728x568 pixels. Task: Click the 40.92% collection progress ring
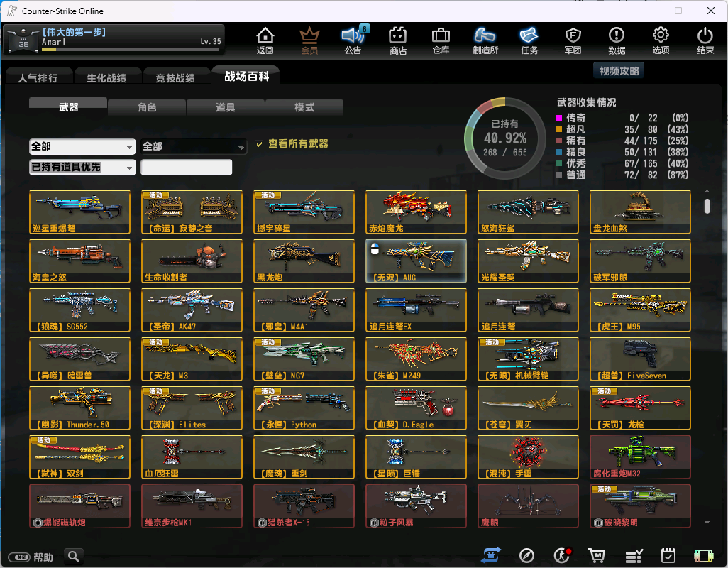pyautogui.click(x=504, y=138)
